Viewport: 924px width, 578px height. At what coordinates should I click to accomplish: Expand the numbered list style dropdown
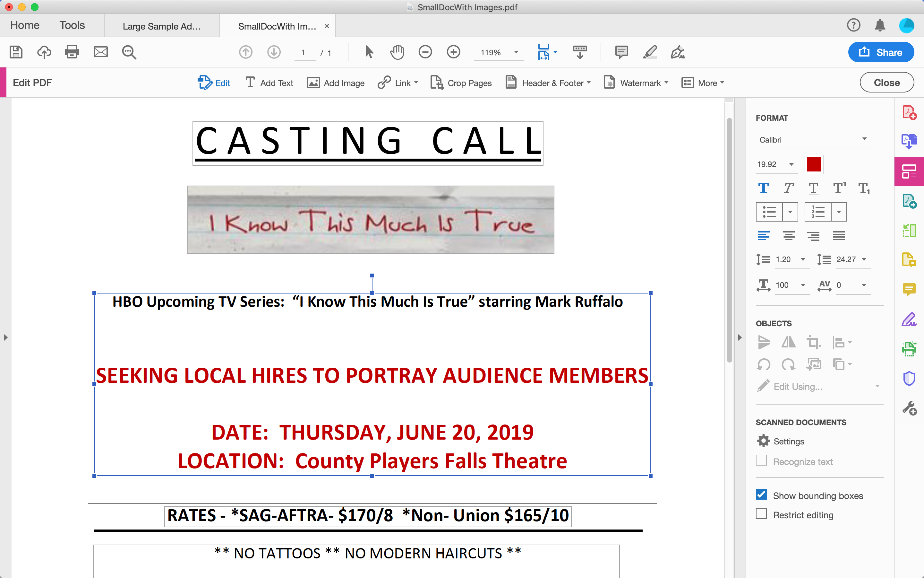[x=839, y=212]
